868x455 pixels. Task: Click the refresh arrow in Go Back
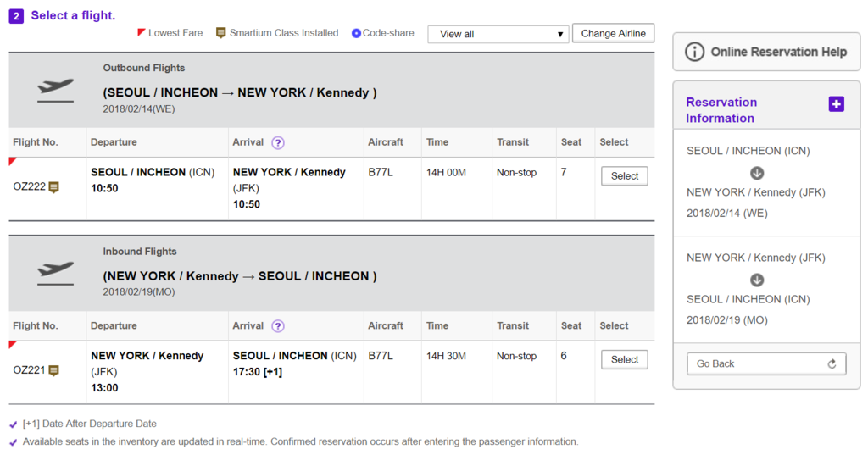832,363
